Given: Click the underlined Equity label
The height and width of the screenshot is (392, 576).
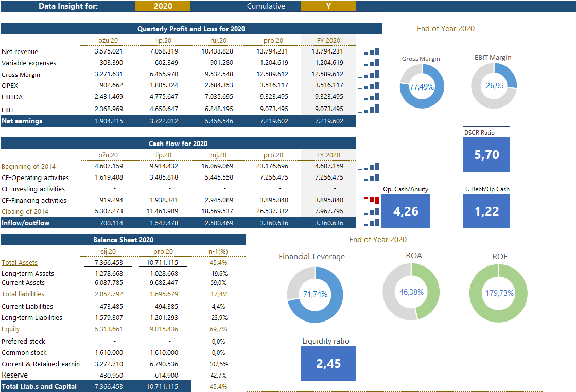Looking at the screenshot, I should coord(11,329).
